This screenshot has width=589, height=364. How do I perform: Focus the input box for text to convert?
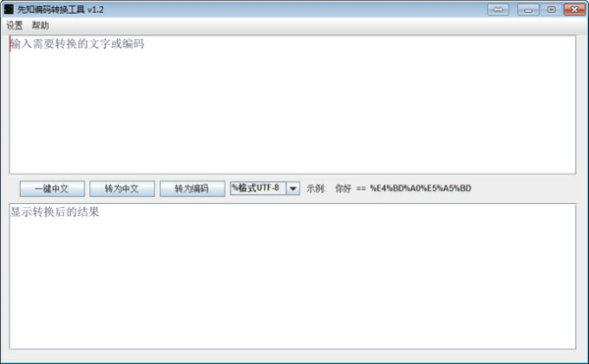[x=293, y=105]
